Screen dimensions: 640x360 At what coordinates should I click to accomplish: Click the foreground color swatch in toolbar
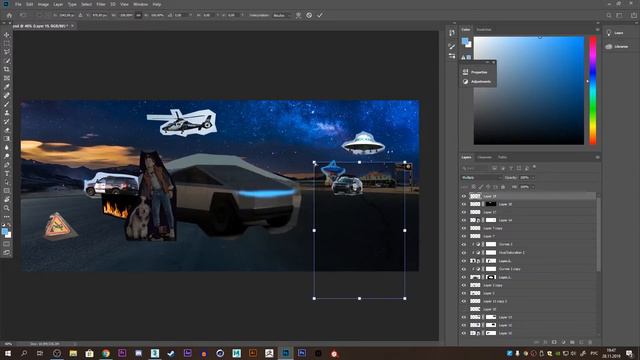tap(5, 231)
